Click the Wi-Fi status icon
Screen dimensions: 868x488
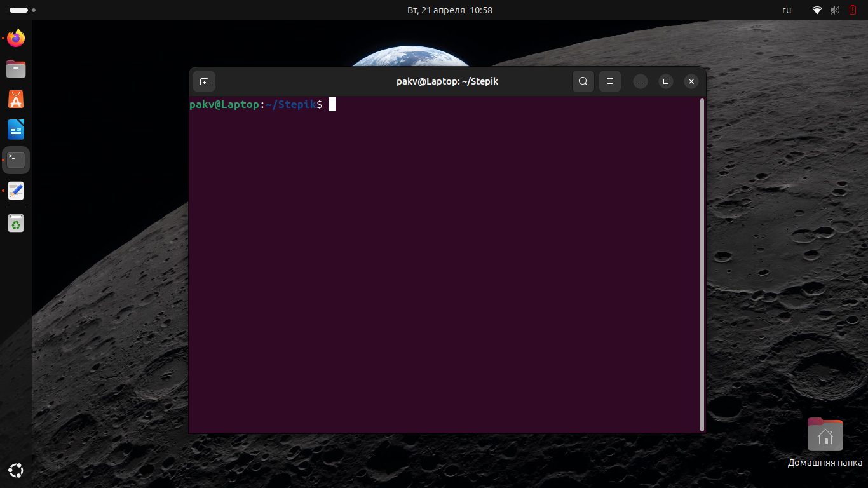click(x=817, y=10)
